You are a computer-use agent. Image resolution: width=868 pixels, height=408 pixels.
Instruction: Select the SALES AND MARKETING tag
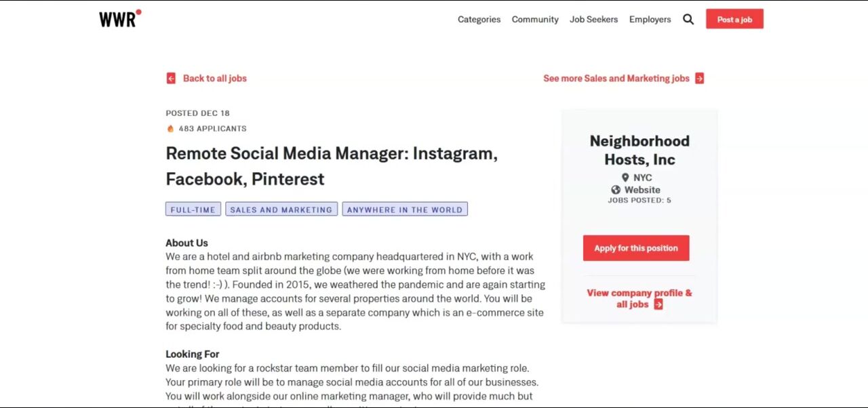(x=281, y=209)
